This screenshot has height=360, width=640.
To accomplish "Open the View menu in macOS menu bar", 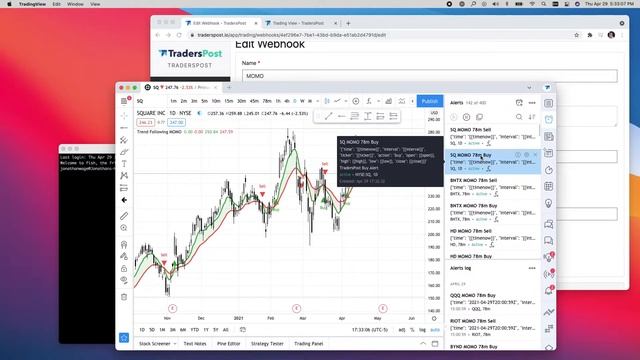I will (95, 4).
